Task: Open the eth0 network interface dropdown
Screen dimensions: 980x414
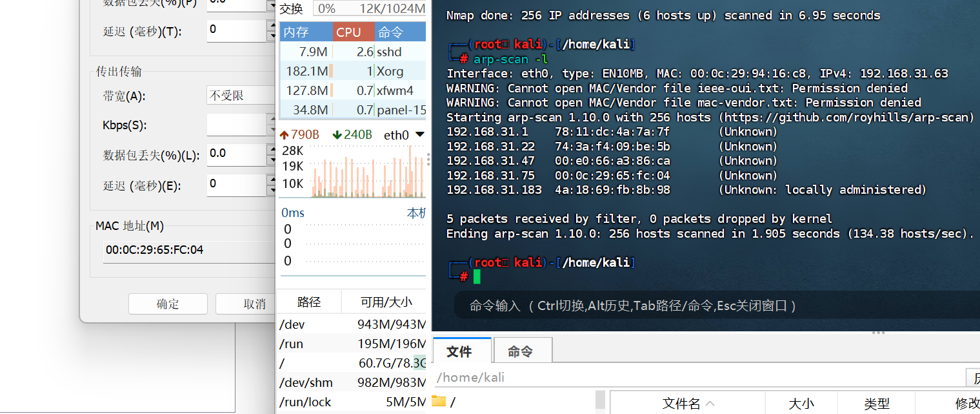Action: point(420,135)
